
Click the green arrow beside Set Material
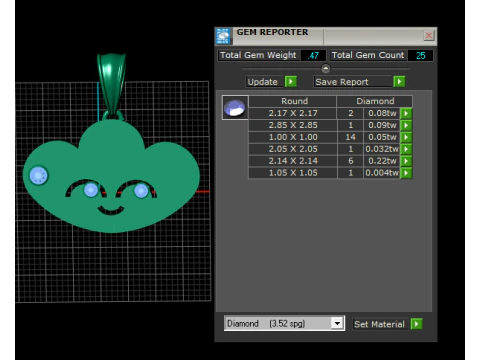coord(416,324)
